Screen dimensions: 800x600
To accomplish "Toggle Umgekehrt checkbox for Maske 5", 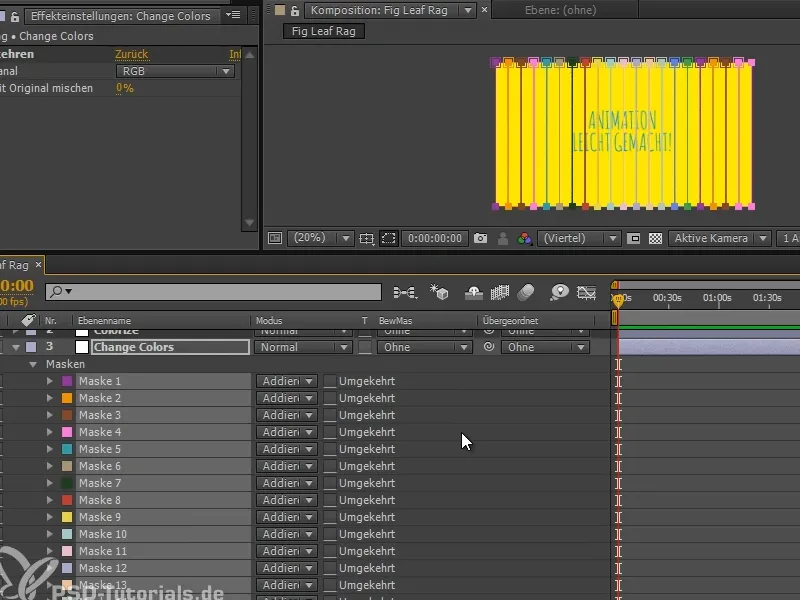I will click(x=330, y=449).
